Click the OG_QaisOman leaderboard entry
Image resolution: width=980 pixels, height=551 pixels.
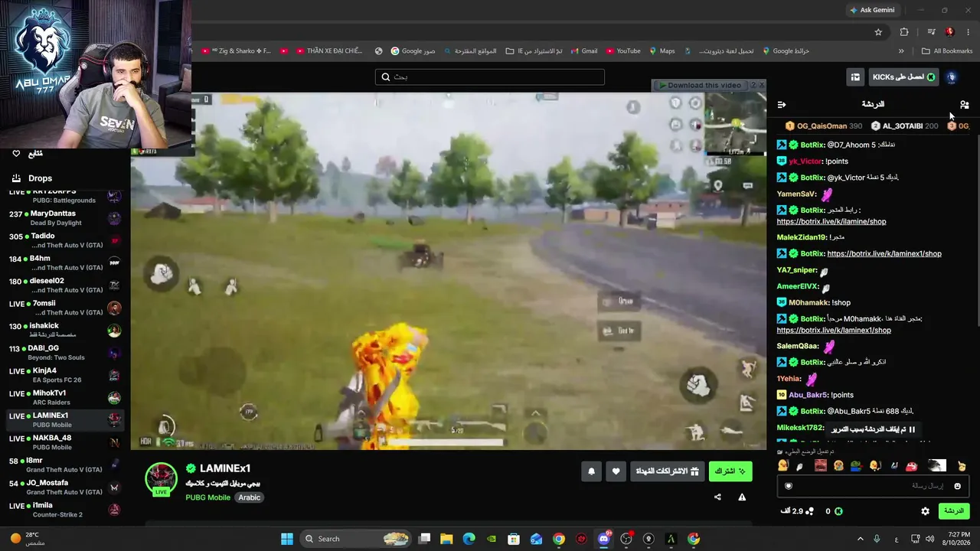(x=823, y=126)
